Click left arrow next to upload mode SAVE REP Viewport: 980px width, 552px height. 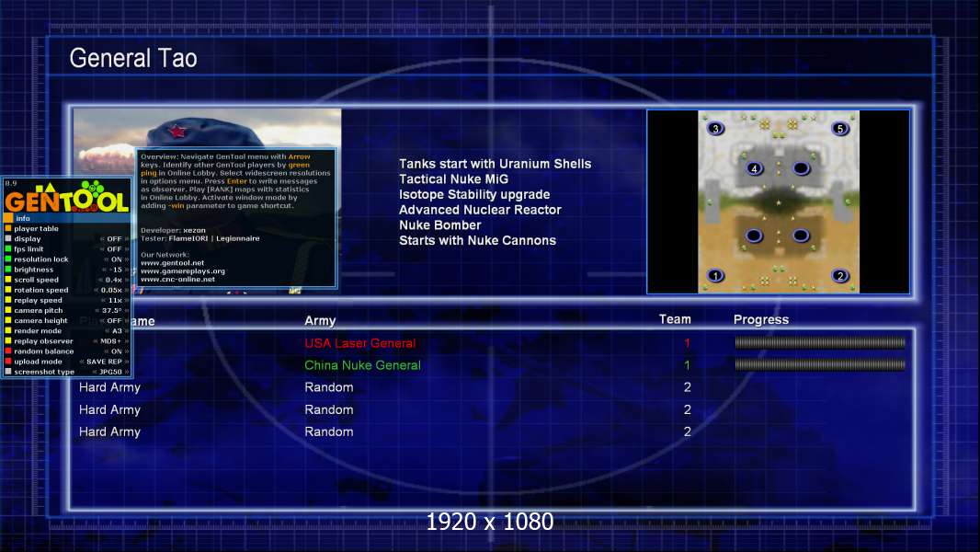pos(82,362)
